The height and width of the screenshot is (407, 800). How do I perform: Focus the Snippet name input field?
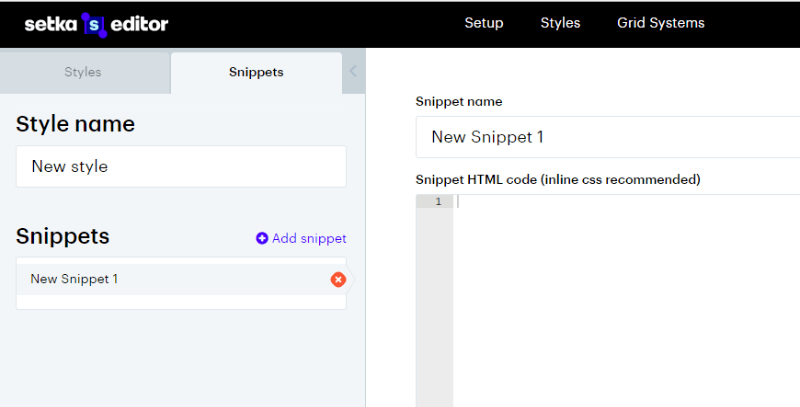[x=608, y=137]
